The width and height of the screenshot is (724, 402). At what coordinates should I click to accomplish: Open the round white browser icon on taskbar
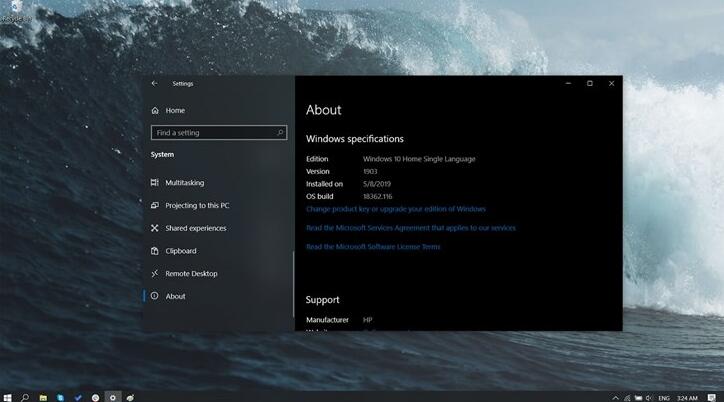(x=95, y=397)
